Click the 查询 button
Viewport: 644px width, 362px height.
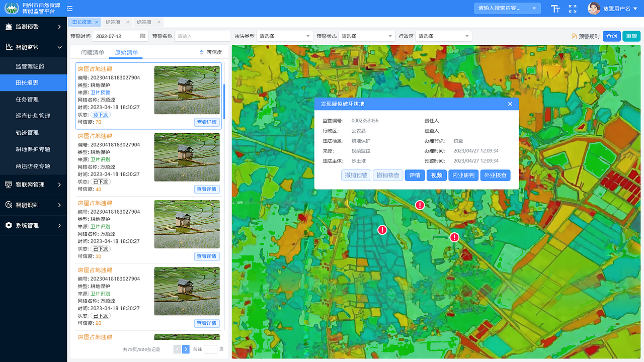coord(612,36)
